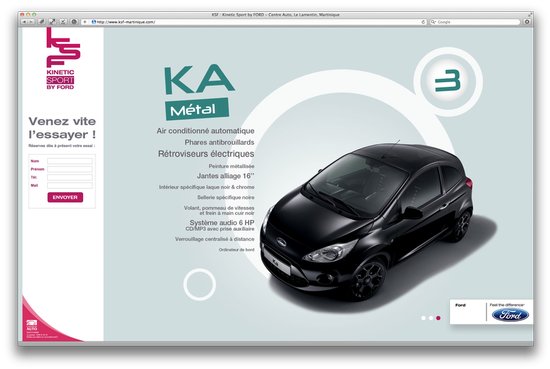550x369 pixels.
Task: Click the browser forward arrow button
Action: pyautogui.click(x=31, y=22)
